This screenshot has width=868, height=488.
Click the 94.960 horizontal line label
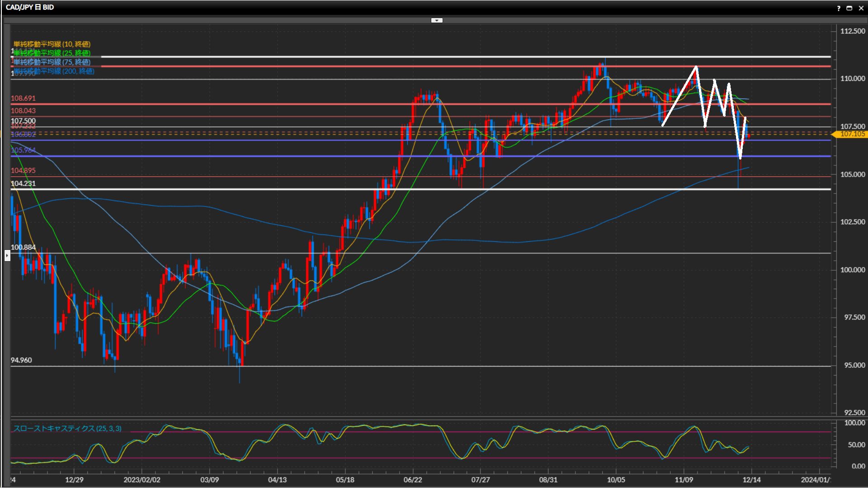click(x=21, y=360)
